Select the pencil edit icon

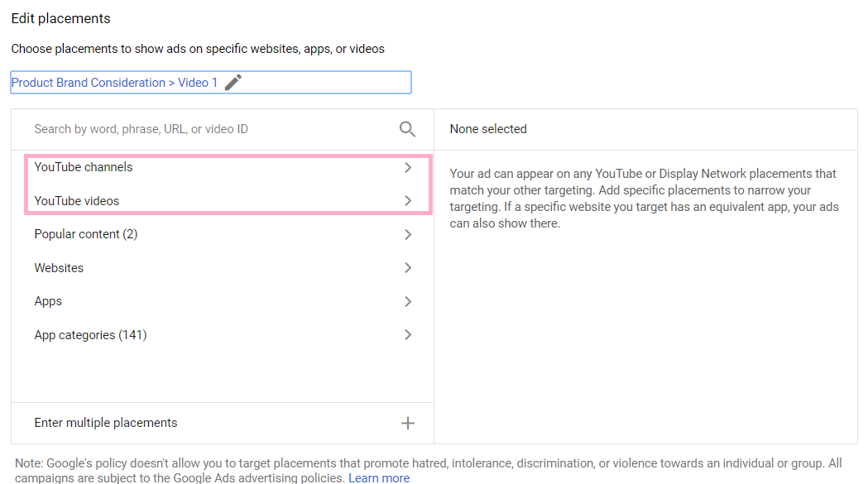coord(233,82)
